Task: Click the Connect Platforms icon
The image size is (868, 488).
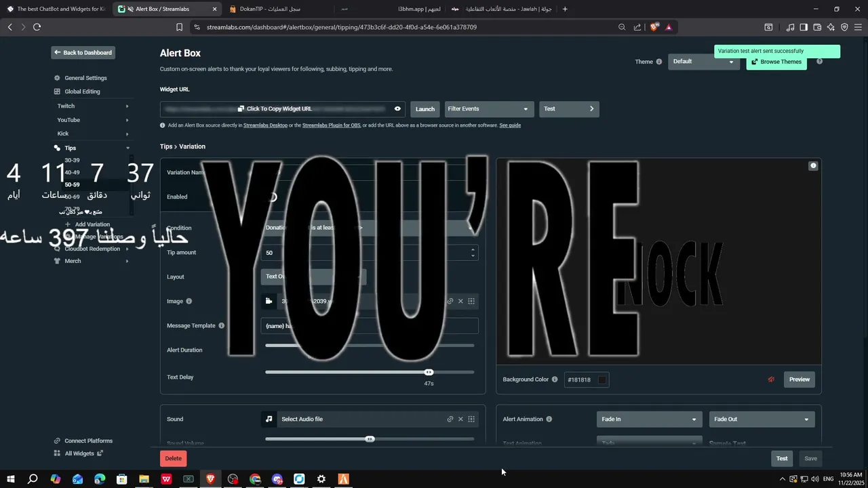Action: pyautogui.click(x=57, y=441)
